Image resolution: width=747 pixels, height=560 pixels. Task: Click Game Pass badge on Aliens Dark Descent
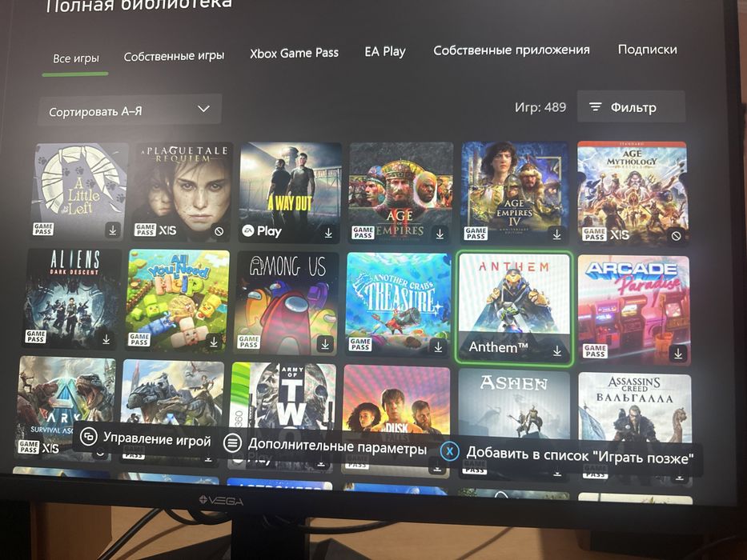[36, 337]
